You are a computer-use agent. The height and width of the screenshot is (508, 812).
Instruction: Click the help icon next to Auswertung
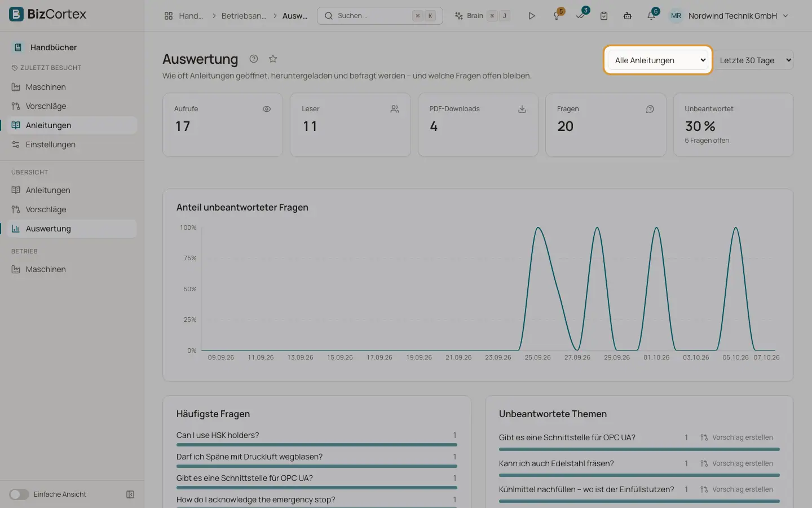point(254,59)
